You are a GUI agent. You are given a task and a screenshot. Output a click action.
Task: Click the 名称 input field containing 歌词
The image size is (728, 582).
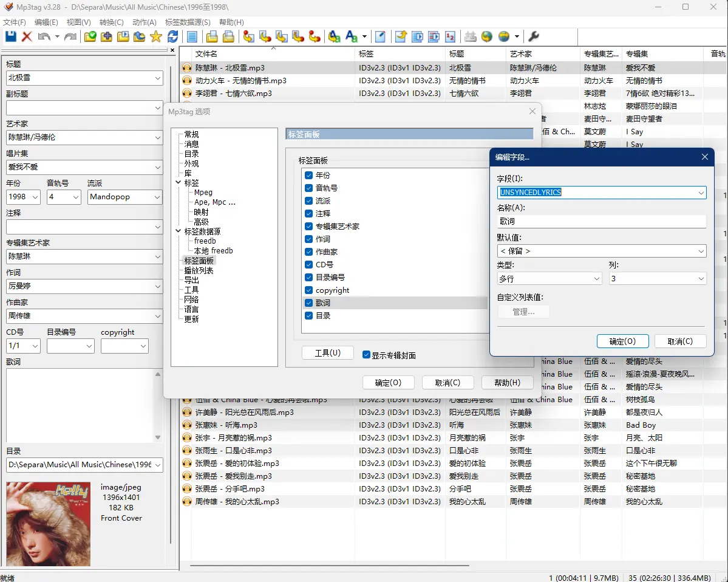pyautogui.click(x=601, y=222)
